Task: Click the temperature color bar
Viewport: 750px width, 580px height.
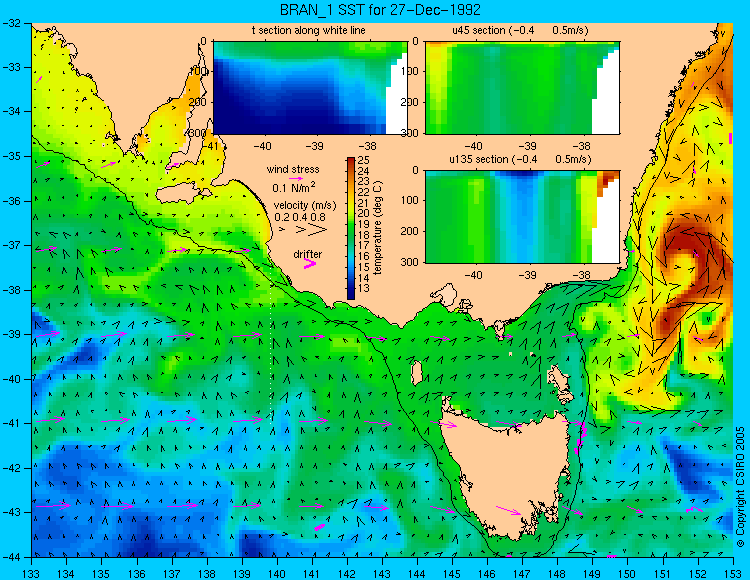Action: tap(351, 228)
